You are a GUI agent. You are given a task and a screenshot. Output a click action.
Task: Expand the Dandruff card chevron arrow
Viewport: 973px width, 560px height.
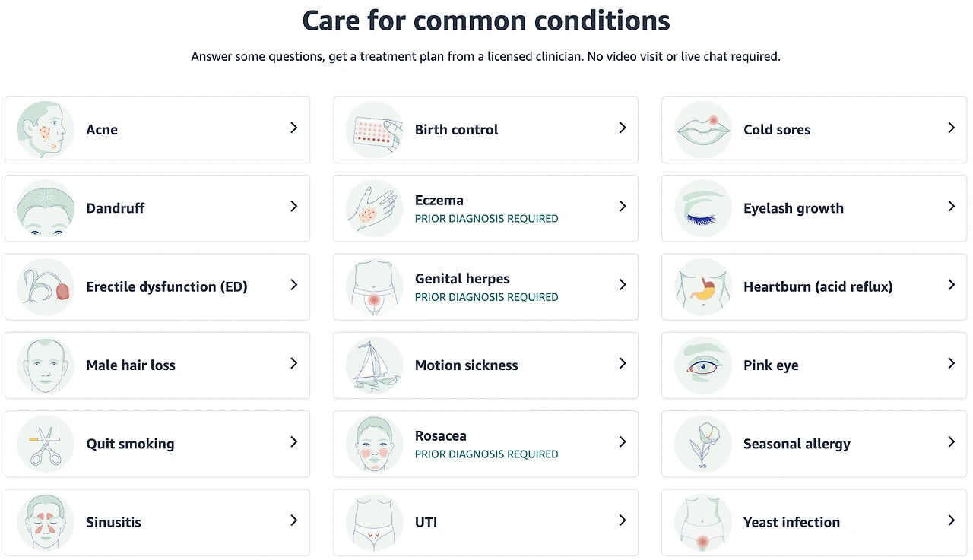click(x=293, y=207)
